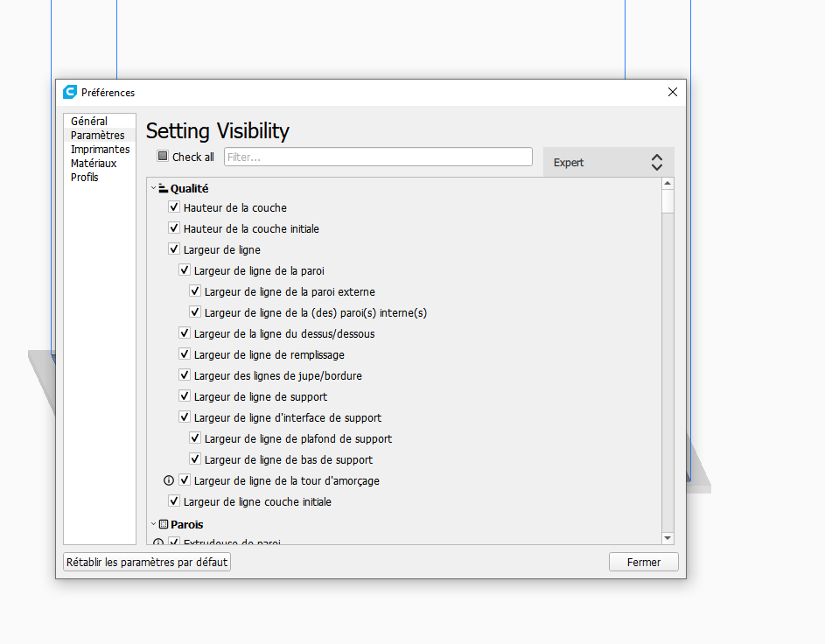Click info icon beside Largeur de ligne de la tour d'amorçage
Image resolution: width=825 pixels, height=644 pixels.
click(x=168, y=480)
